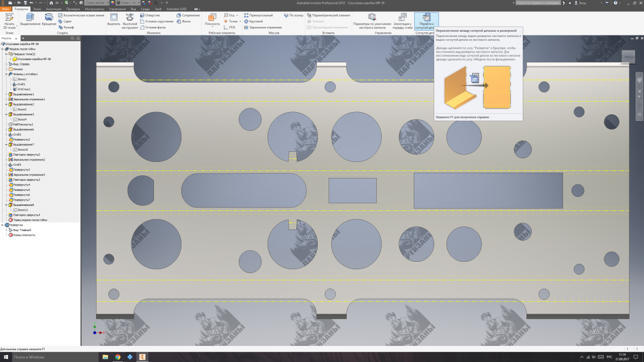
Task: Click the help search input field
Action: coord(538,3)
